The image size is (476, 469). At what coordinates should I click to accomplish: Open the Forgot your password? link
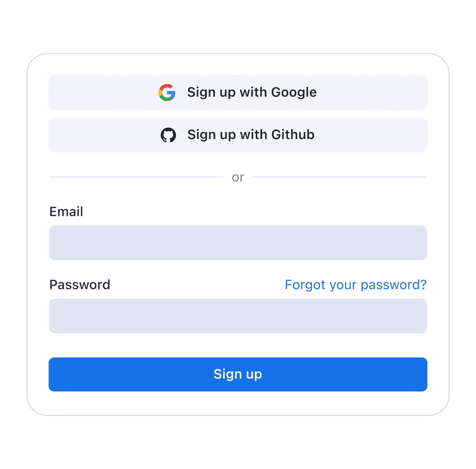pos(355,285)
